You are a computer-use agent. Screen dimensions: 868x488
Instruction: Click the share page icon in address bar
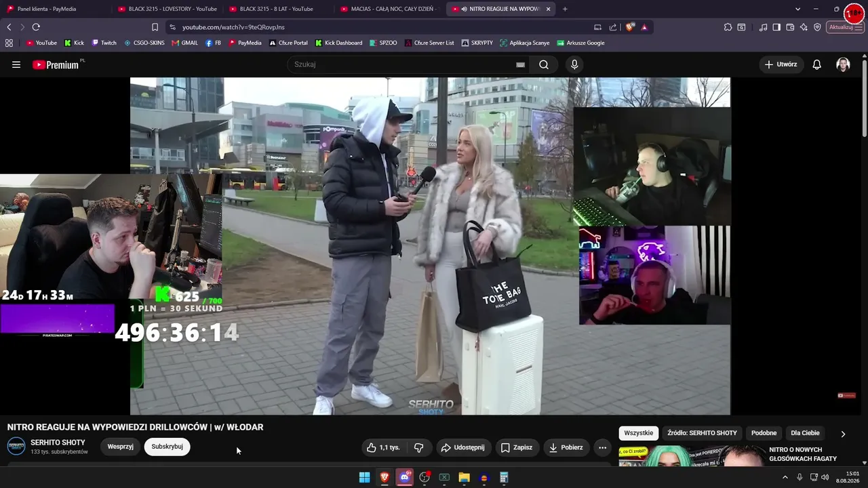(x=613, y=27)
